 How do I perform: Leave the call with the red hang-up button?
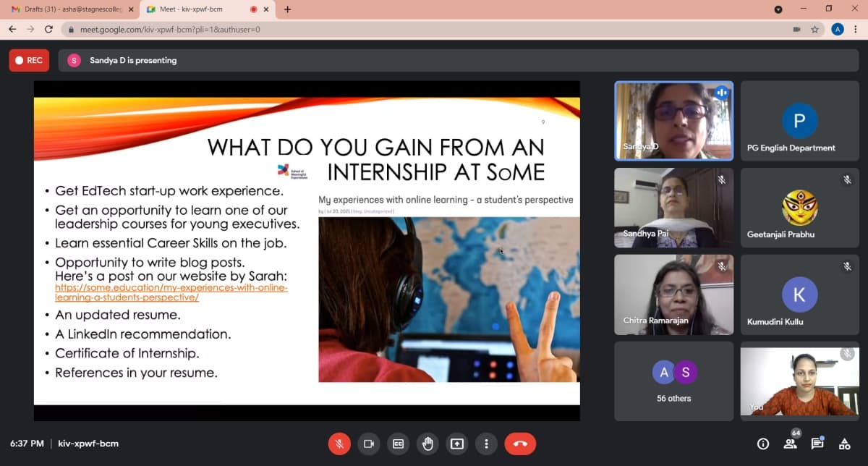point(520,444)
